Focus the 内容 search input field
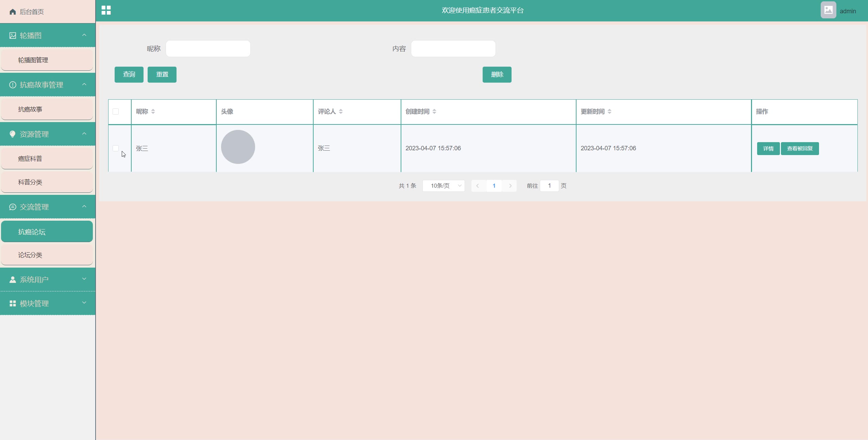Viewport: 868px width, 440px height. pyautogui.click(x=453, y=49)
